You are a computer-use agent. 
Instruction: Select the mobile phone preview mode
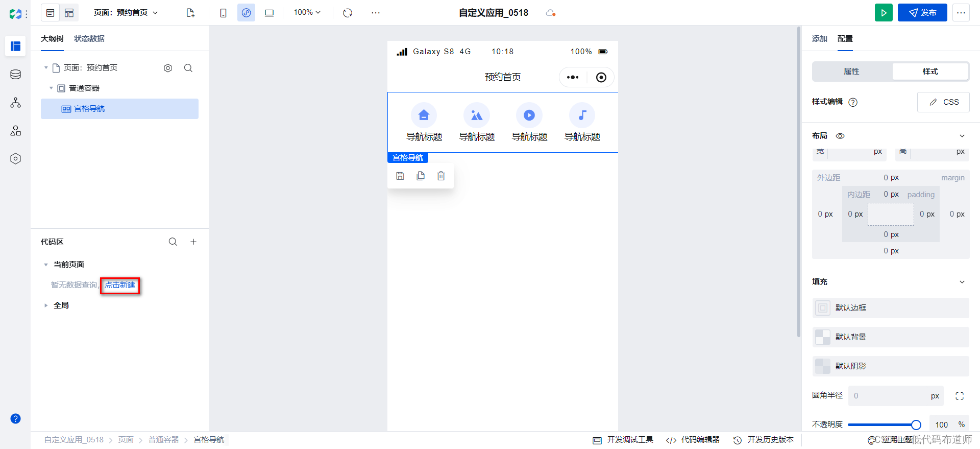[x=223, y=13]
